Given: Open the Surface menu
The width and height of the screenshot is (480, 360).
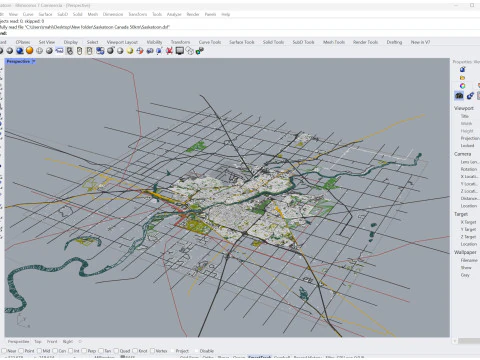Looking at the screenshot, I should [45, 14].
